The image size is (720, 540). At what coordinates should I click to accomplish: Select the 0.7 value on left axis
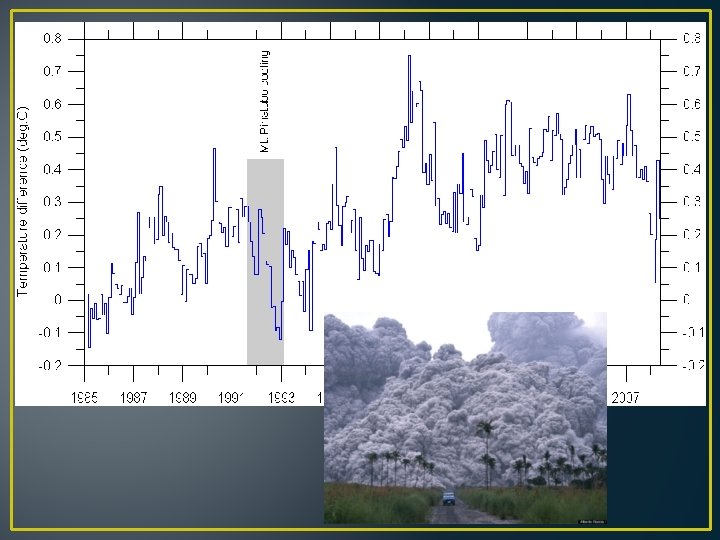point(52,71)
